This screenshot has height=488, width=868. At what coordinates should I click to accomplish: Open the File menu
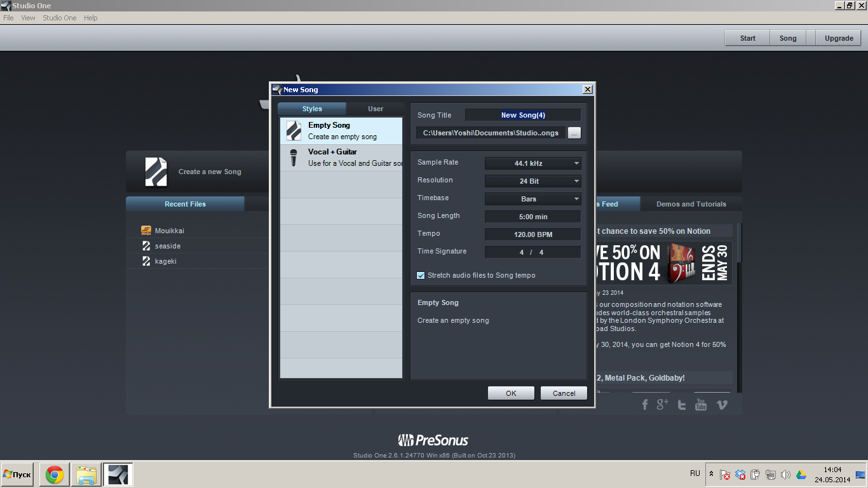tap(8, 18)
